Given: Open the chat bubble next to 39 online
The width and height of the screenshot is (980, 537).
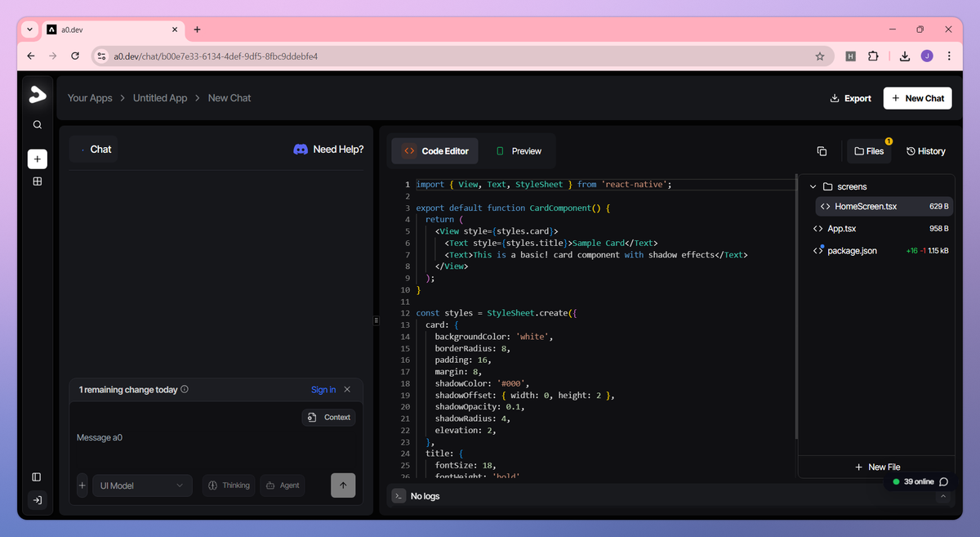Looking at the screenshot, I should [x=944, y=481].
